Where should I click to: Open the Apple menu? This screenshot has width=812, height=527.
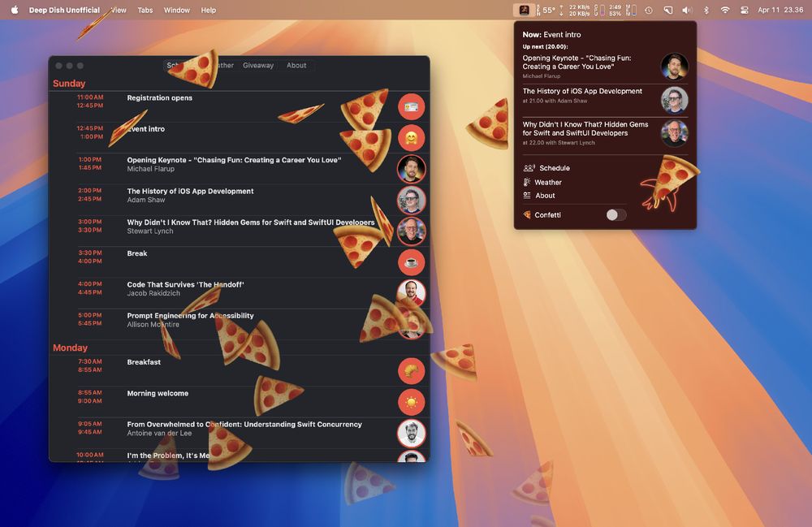pyautogui.click(x=15, y=10)
